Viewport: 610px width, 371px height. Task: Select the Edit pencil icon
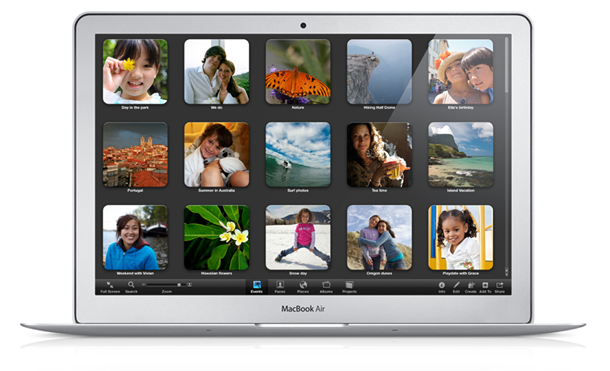coord(456,285)
